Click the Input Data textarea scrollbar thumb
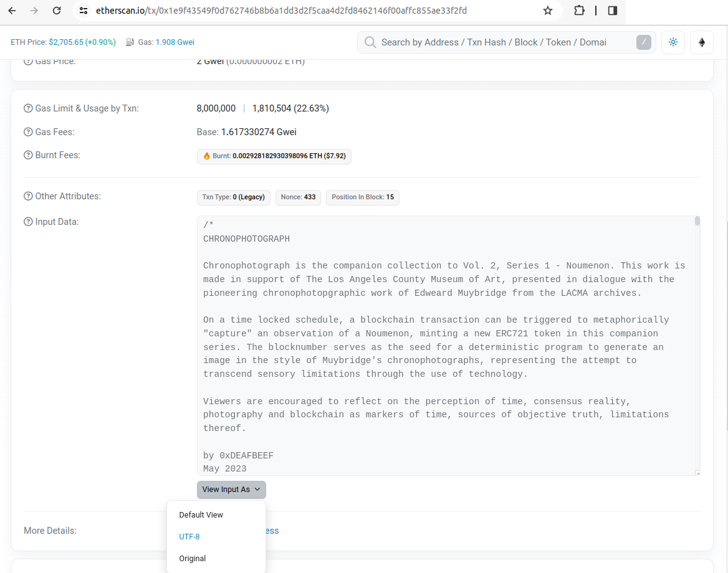728x573 pixels. [x=697, y=221]
